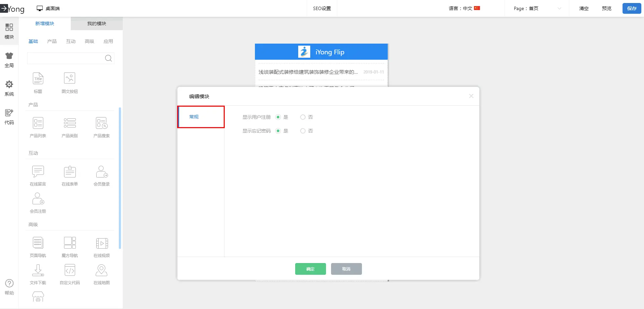Click the 在线地图 module icon
The width and height of the screenshot is (644, 309).
[102, 270]
